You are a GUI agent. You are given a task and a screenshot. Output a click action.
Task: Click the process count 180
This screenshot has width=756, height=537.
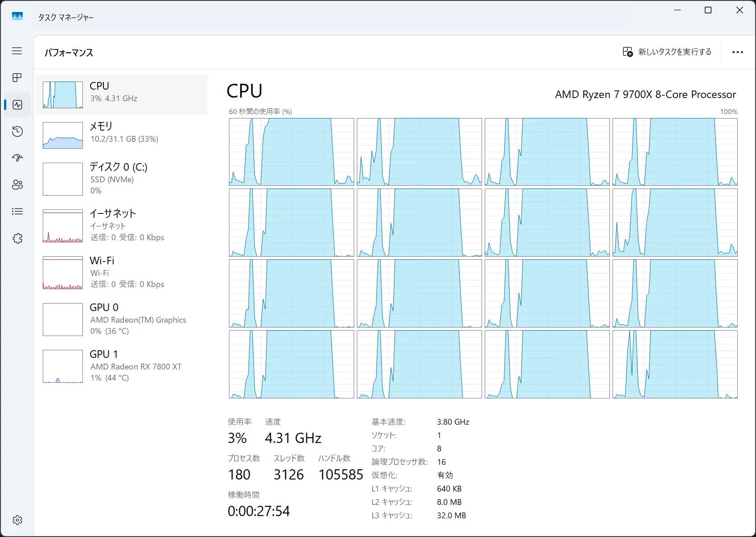pos(239,475)
